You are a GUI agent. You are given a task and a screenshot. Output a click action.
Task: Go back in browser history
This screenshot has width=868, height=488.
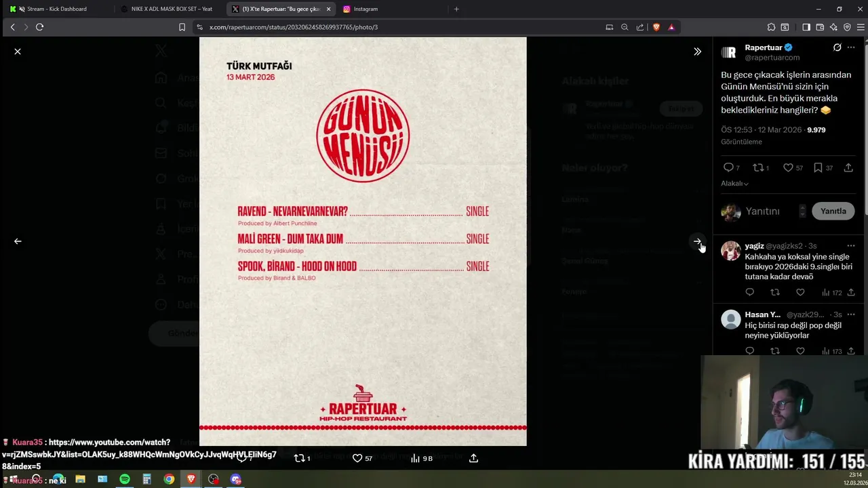[12, 27]
